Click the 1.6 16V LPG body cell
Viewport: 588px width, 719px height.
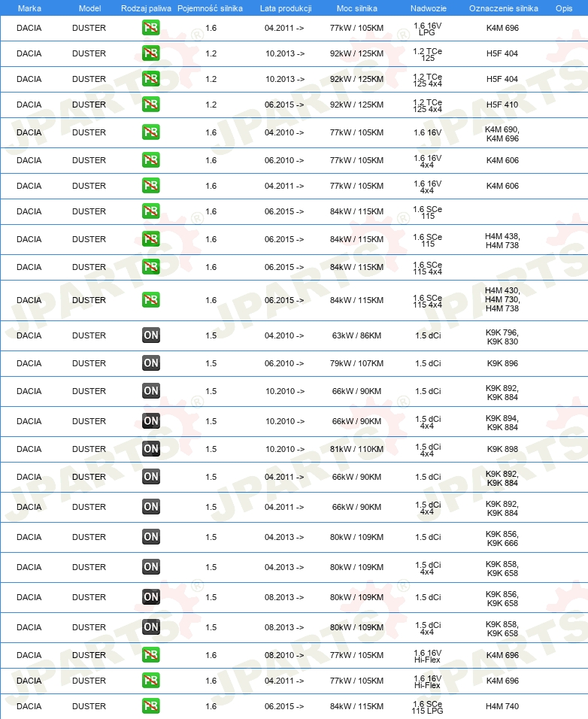point(428,29)
